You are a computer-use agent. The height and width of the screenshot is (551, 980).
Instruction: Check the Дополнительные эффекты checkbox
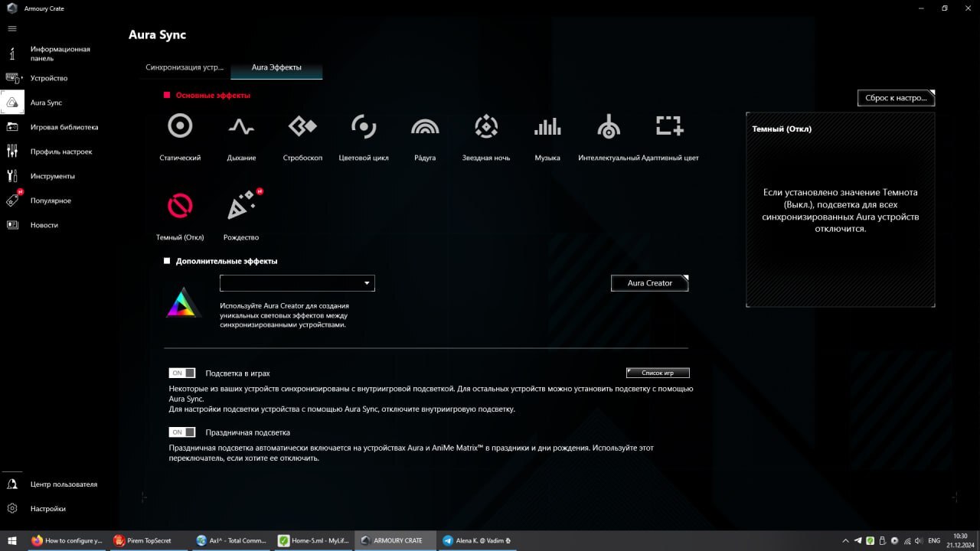click(x=167, y=261)
